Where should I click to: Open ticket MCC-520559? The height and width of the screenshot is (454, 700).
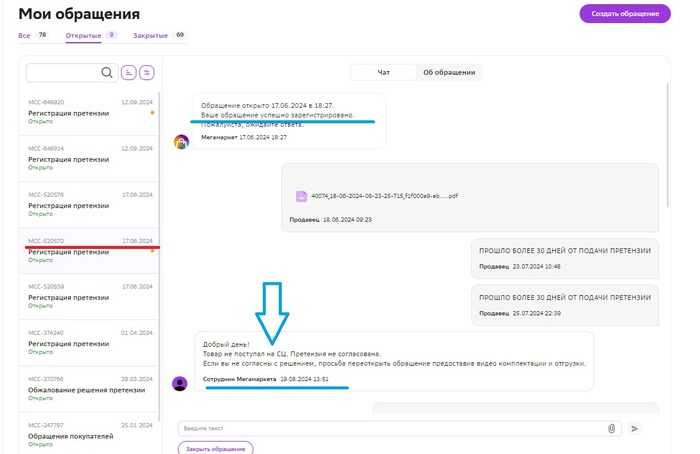click(89, 296)
